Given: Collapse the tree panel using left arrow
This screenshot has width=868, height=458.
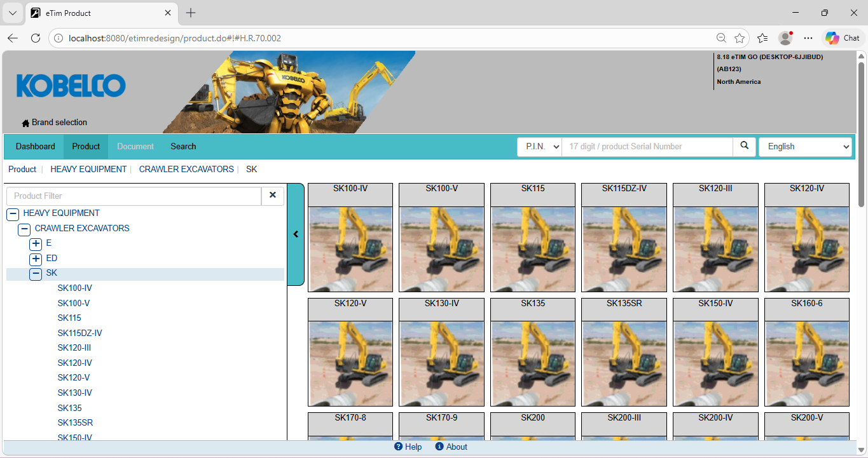Looking at the screenshot, I should pos(296,234).
